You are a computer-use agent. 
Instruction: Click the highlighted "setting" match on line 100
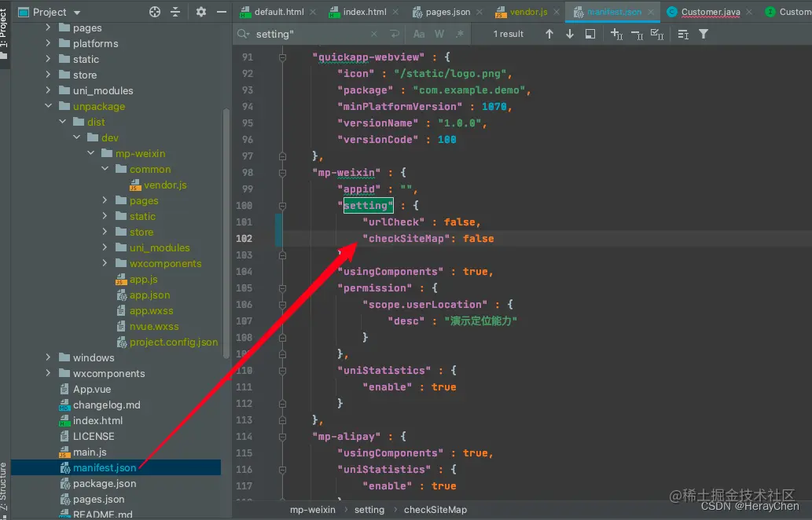tap(368, 206)
